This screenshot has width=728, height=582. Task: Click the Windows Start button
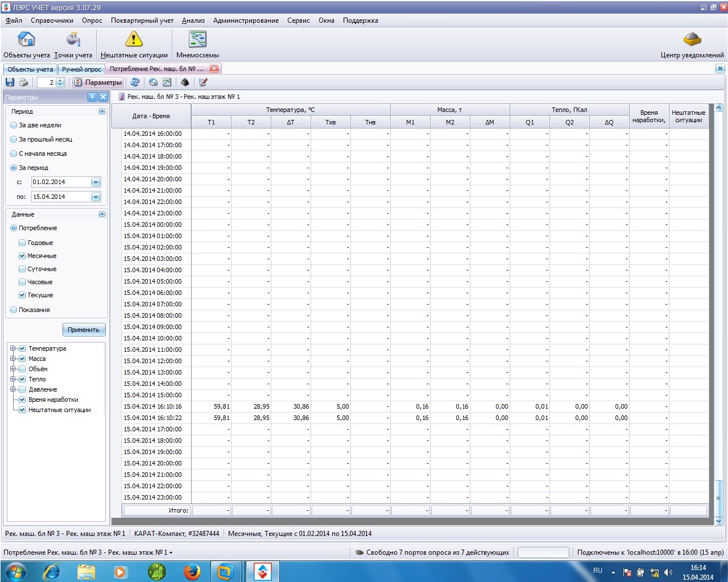[x=15, y=571]
